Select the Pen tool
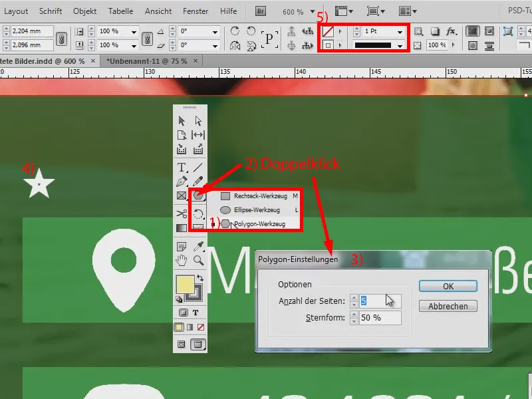 coord(182,182)
